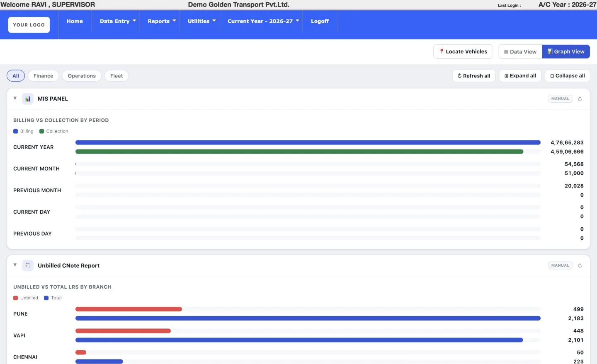This screenshot has height=364, width=597.
Task: Click the CURRENT MONTH row label
Action: tap(36, 169)
